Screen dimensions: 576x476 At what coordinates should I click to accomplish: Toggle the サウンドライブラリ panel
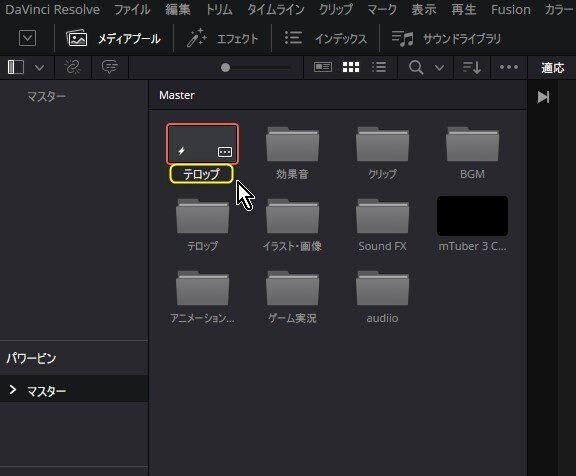(446, 39)
